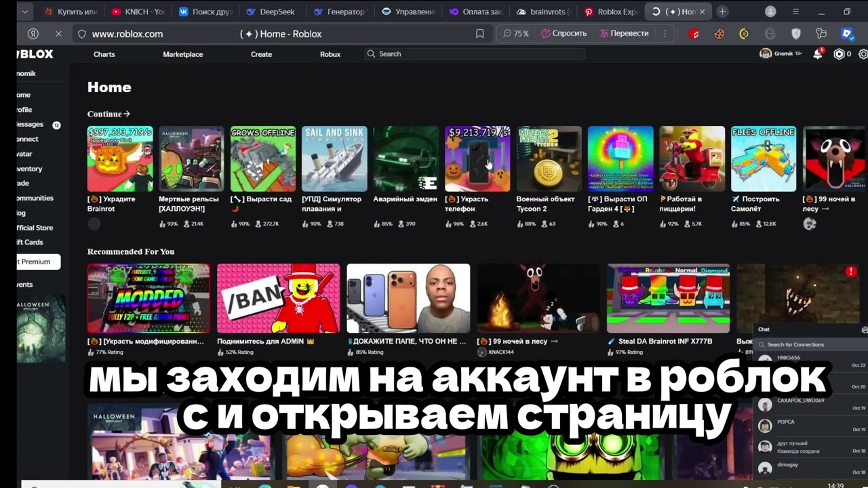
Task: Switch to the DeepSeek tab
Action: coord(270,12)
